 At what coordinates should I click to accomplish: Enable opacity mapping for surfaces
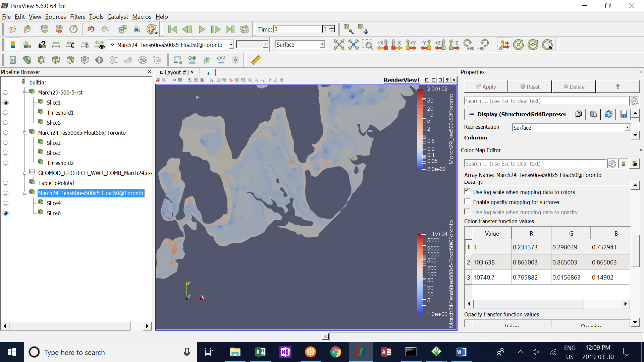467,202
